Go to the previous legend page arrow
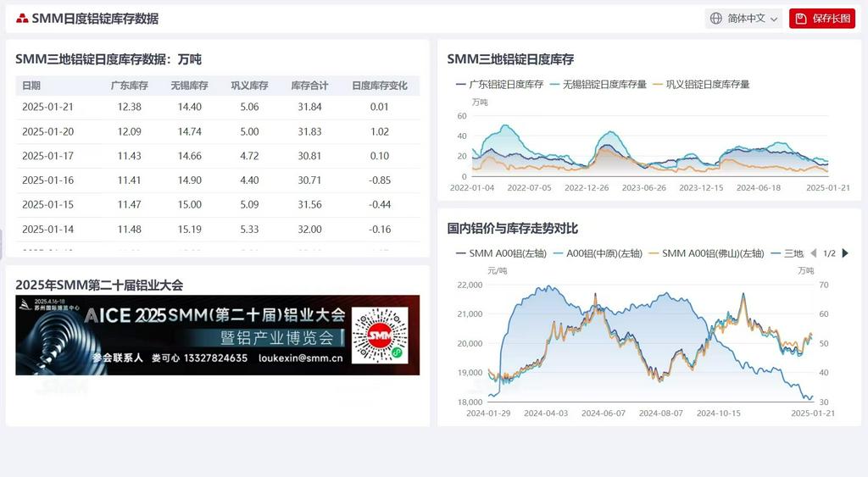Screen dimensions: 868x477 pyautogui.click(x=813, y=253)
